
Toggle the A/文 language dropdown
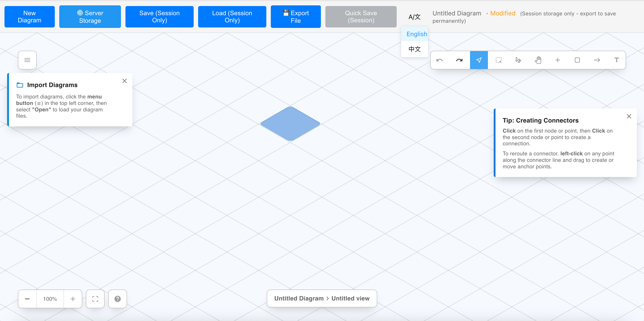tap(414, 17)
